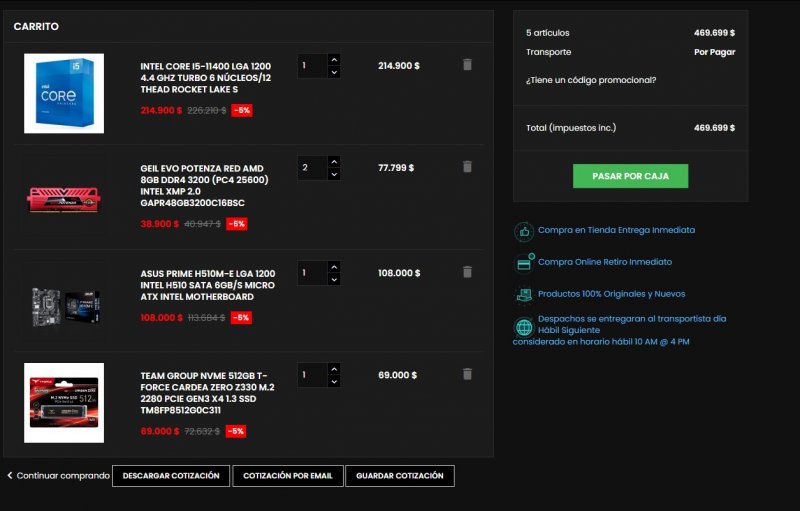The width and height of the screenshot is (800, 511).
Task: Open the ASUS motherboard thumbnail
Action: pyautogui.click(x=65, y=306)
